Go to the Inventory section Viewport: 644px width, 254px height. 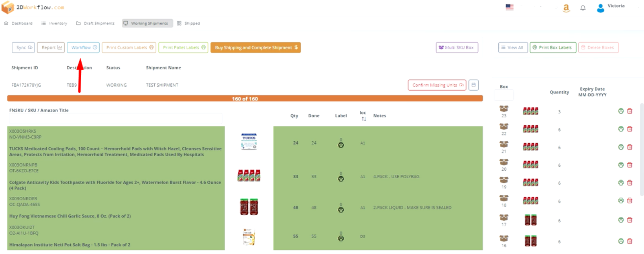pos(54,23)
